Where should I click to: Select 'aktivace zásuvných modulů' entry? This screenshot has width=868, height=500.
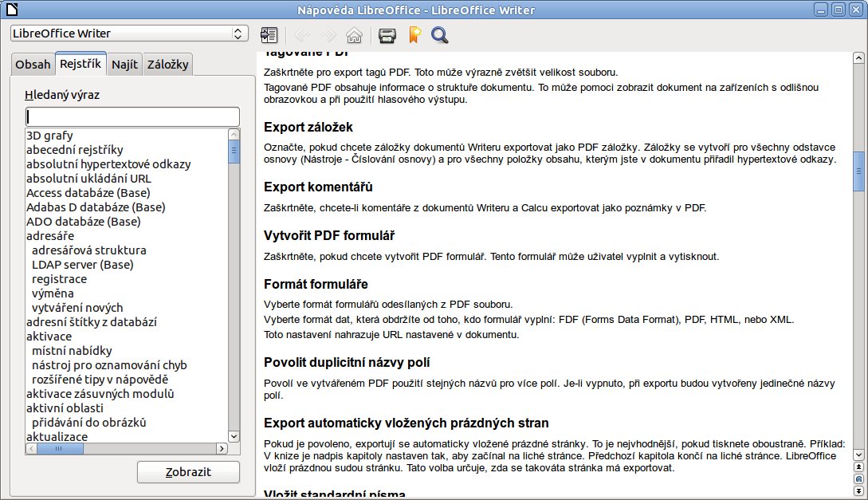coord(100,394)
